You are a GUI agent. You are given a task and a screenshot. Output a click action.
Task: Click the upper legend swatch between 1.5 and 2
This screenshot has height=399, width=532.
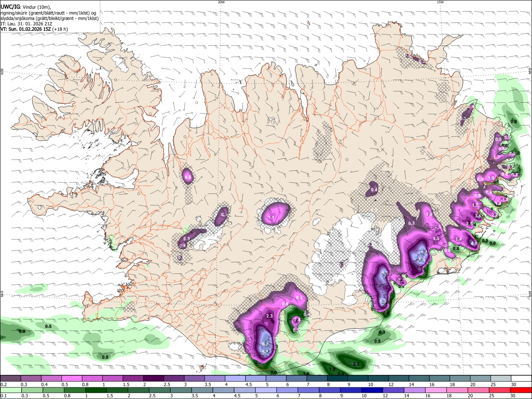point(133,378)
